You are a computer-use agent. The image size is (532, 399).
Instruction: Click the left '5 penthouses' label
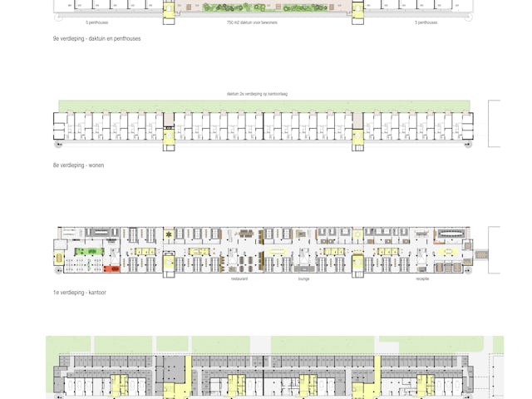(96, 23)
